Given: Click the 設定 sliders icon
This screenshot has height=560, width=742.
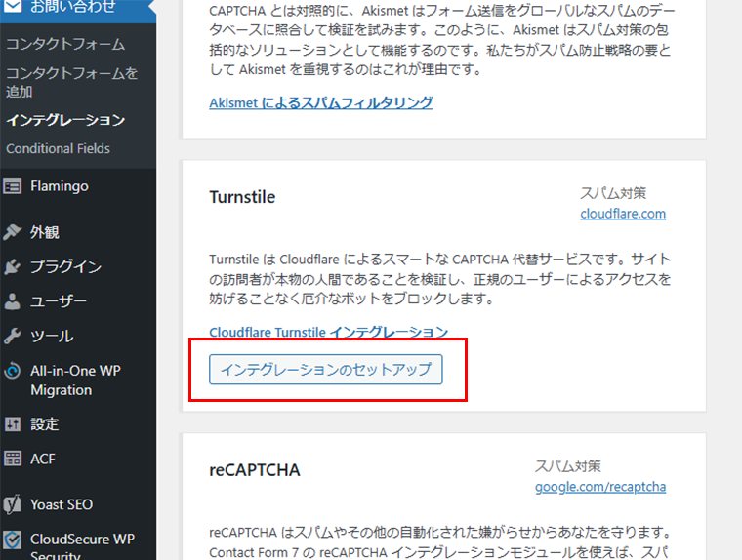Looking at the screenshot, I should click(x=13, y=424).
